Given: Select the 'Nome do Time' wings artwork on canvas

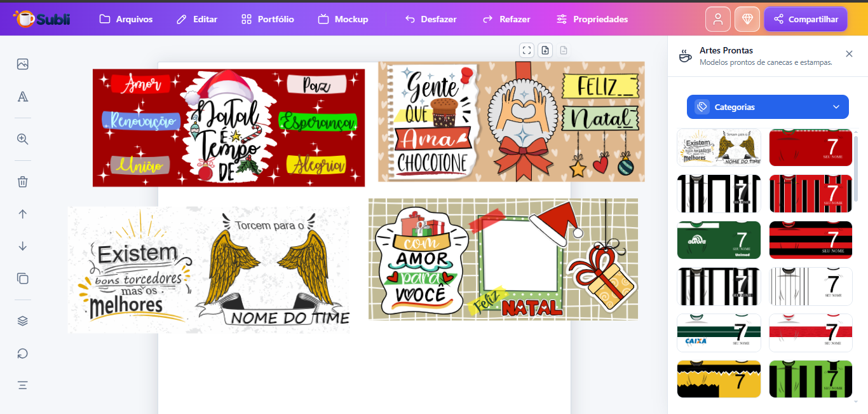Looking at the screenshot, I should coord(208,270).
